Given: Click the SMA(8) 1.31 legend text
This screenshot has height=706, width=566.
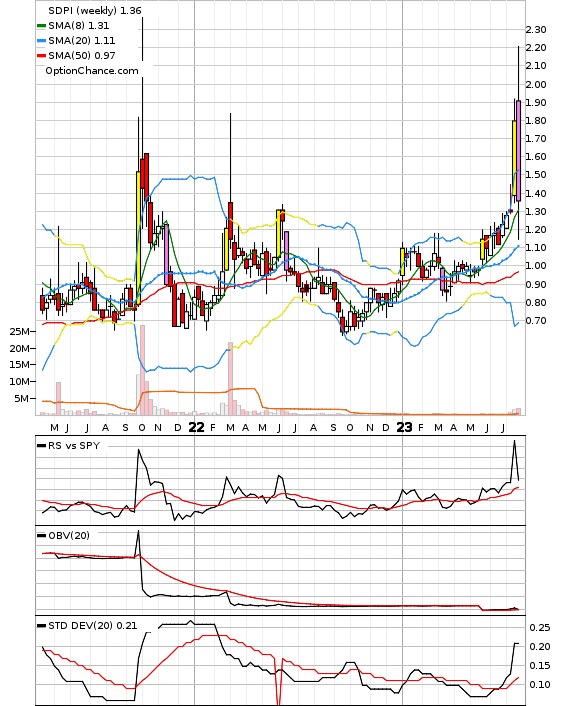Looking at the screenshot, I should (x=78, y=26).
